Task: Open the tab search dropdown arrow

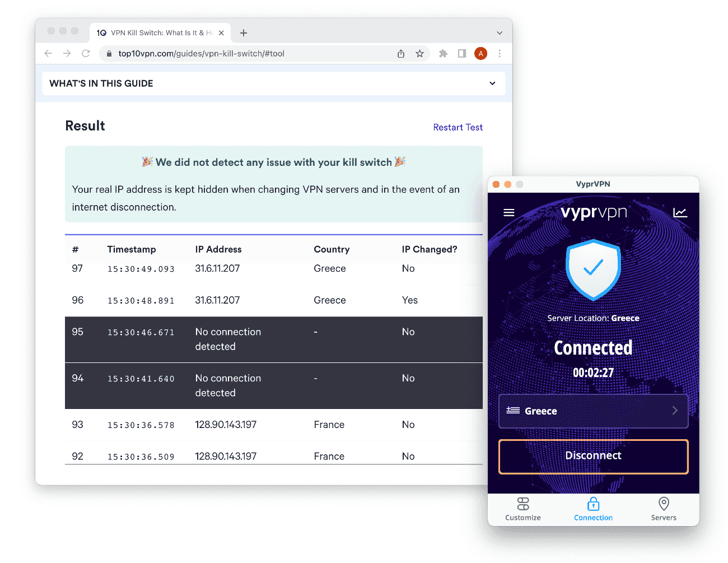Action: (x=500, y=33)
